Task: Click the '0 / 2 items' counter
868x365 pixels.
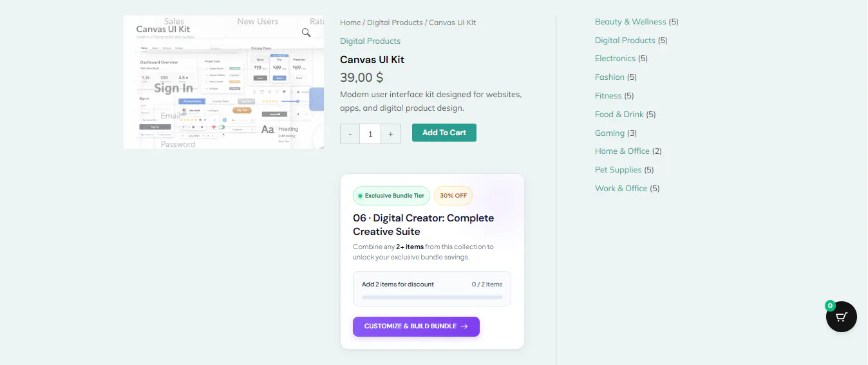Action: (x=487, y=285)
